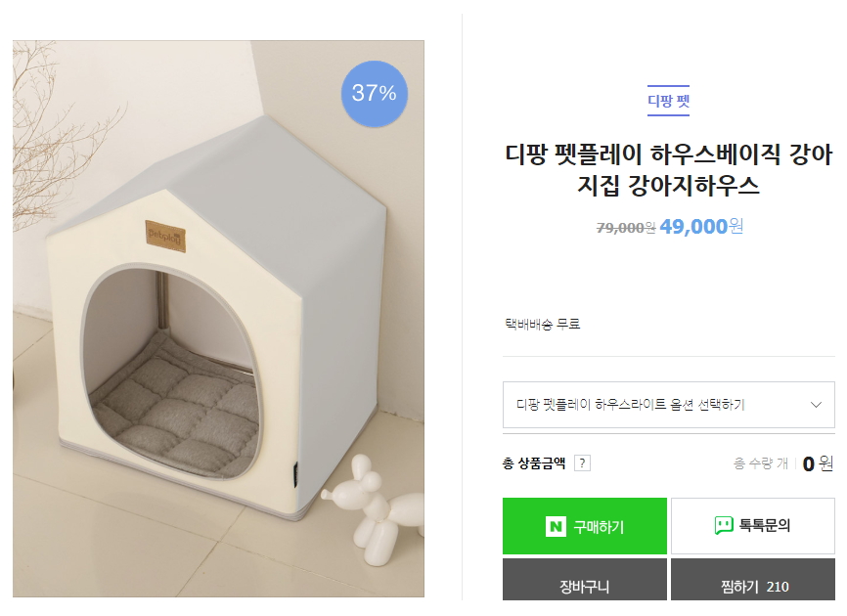This screenshot has width=847, height=616.
Task: Click the Naver N logo on 구매하기
Action: tap(556, 526)
